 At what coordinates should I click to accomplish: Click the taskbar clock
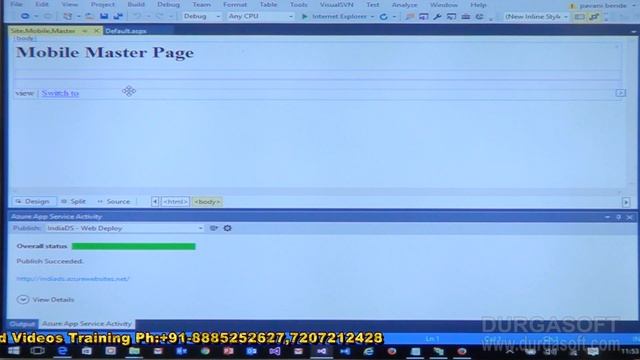630,351
